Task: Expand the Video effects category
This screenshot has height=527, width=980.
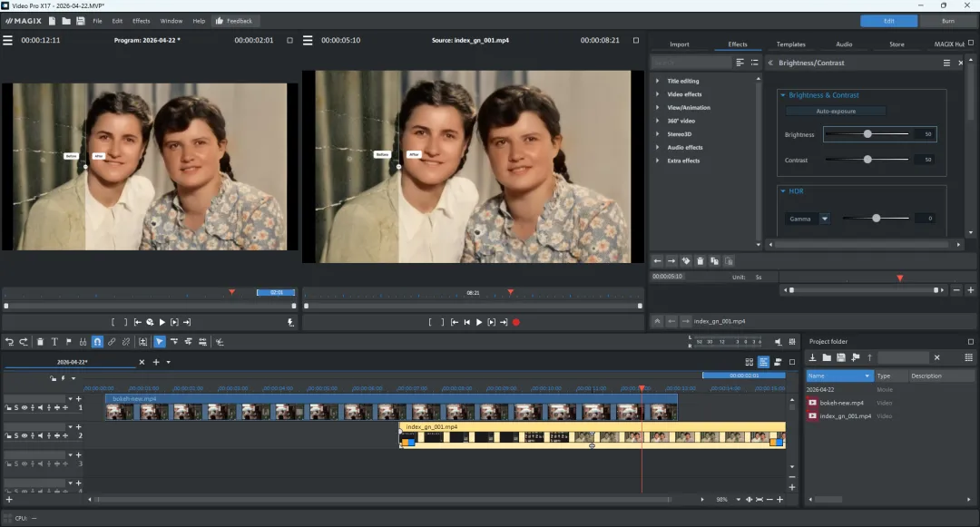Action: (684, 94)
